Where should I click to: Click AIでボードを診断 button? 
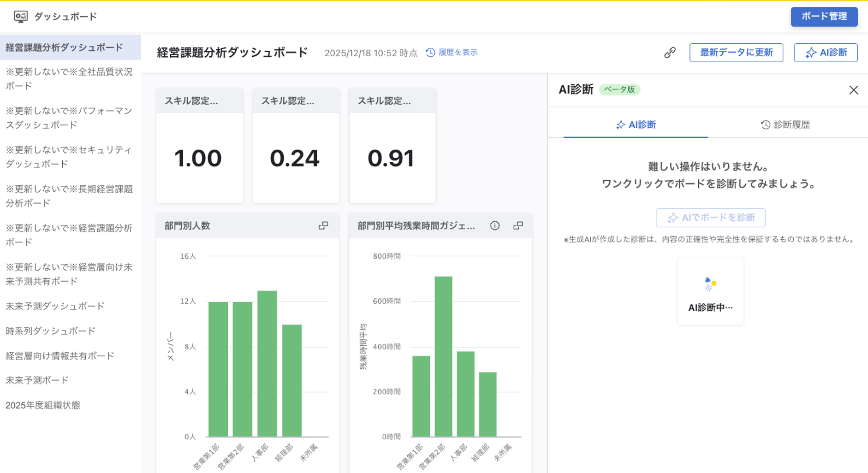710,218
